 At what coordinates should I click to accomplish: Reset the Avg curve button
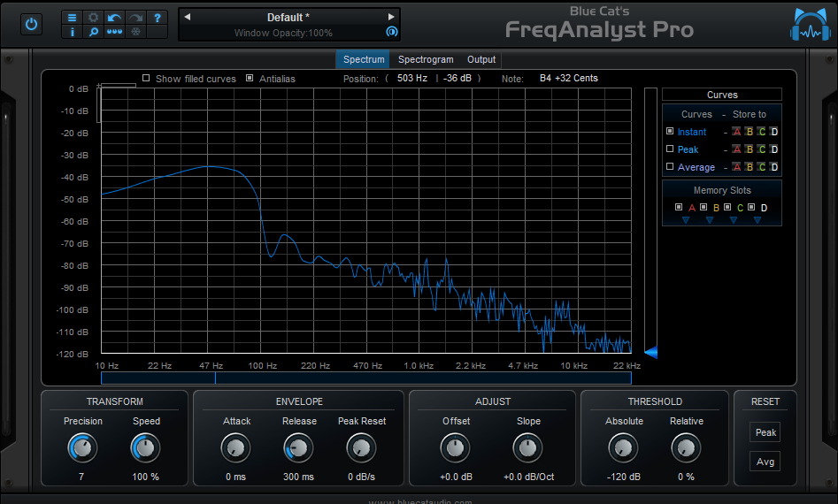coord(765,462)
